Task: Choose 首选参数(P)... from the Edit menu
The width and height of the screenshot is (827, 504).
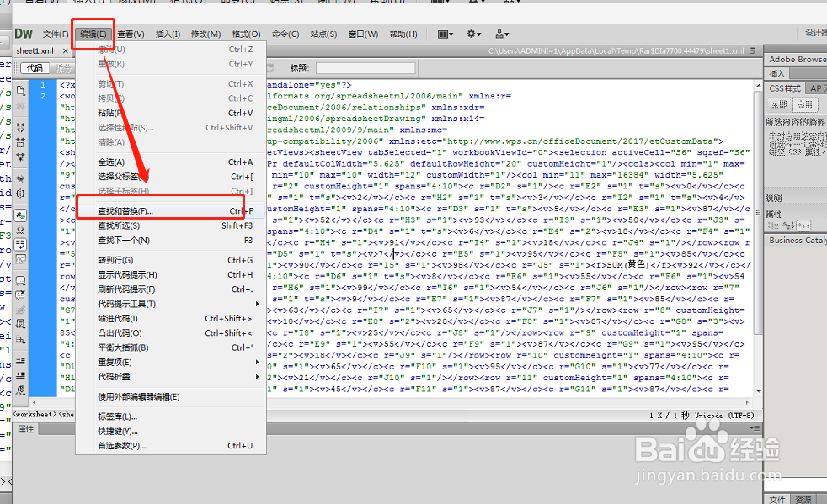Action: [170, 445]
